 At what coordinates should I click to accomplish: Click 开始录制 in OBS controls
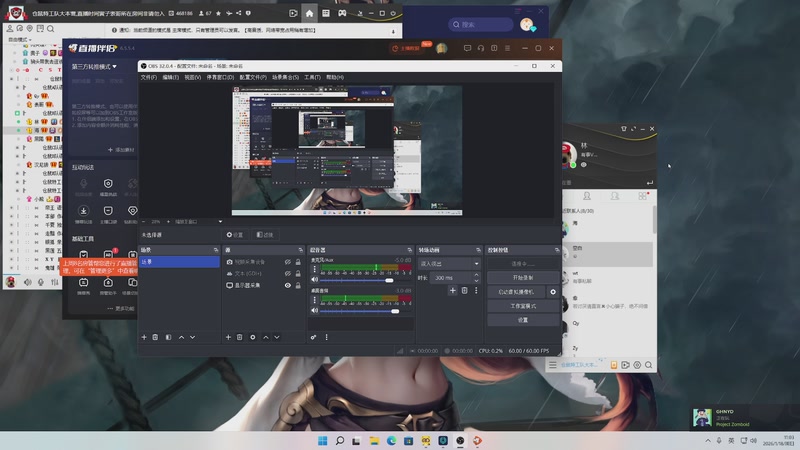tap(523, 278)
